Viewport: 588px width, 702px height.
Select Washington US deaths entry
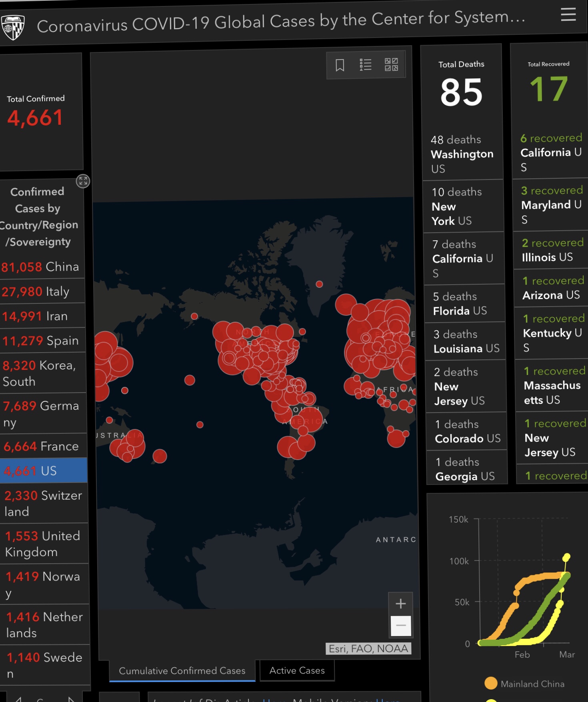coord(462,154)
